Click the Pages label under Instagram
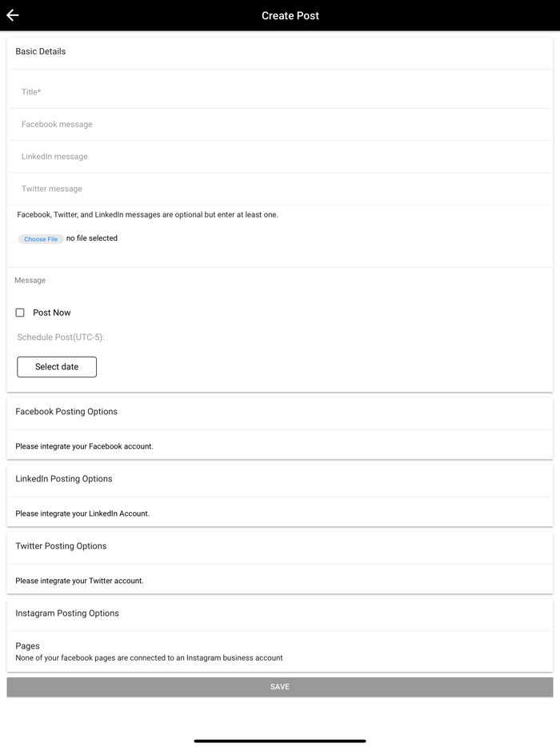The image size is (560, 747). [x=27, y=646]
